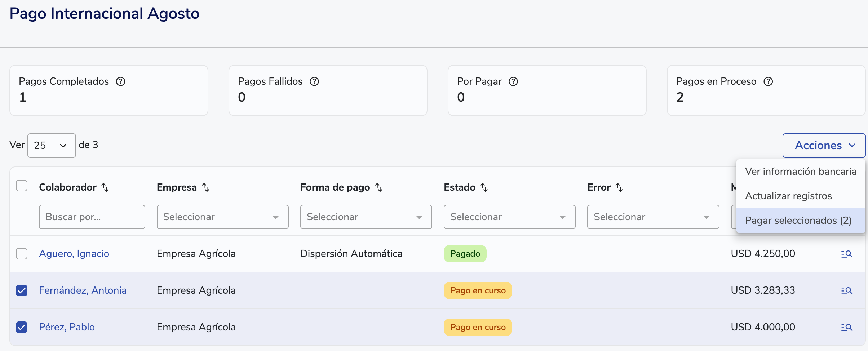This screenshot has height=351, width=868.
Task: Click help icon beside Pagos Fallidos
Action: tap(314, 81)
